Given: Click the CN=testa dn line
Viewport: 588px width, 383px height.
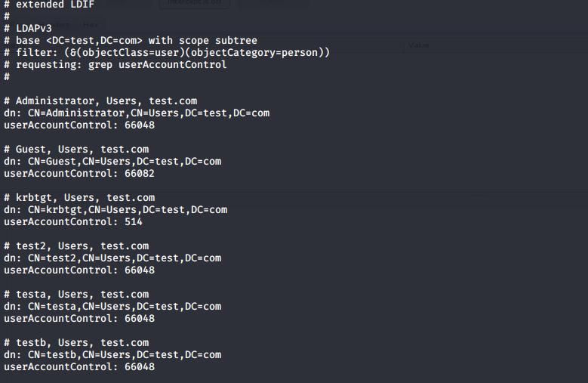Looking at the screenshot, I should [112, 307].
